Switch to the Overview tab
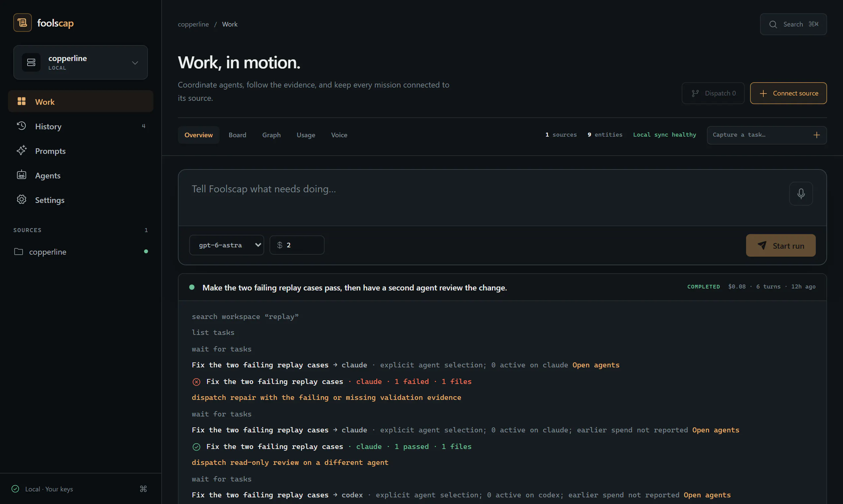This screenshot has width=843, height=504. point(198,135)
